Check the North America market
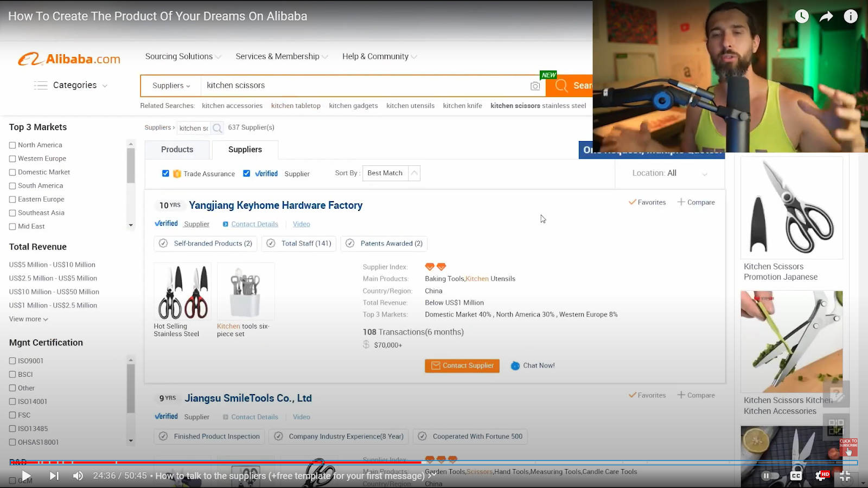The image size is (868, 488). (12, 145)
